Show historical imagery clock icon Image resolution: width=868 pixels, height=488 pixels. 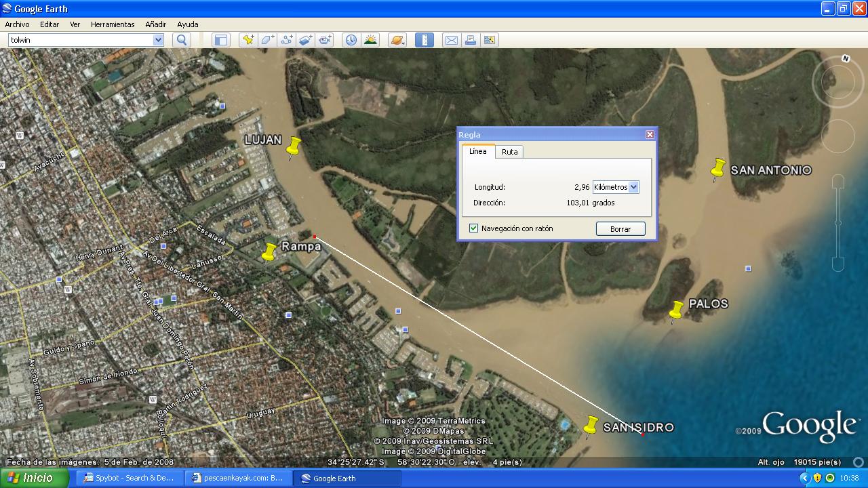pos(351,40)
